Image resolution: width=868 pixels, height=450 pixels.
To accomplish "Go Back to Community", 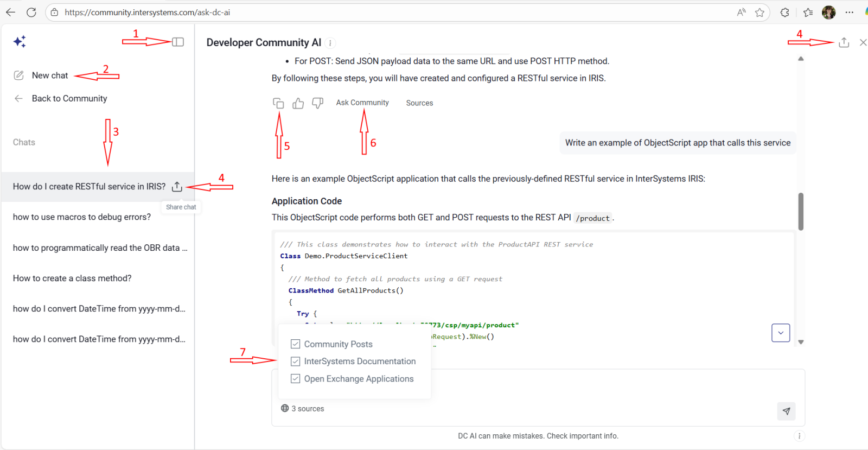I will 69,98.
